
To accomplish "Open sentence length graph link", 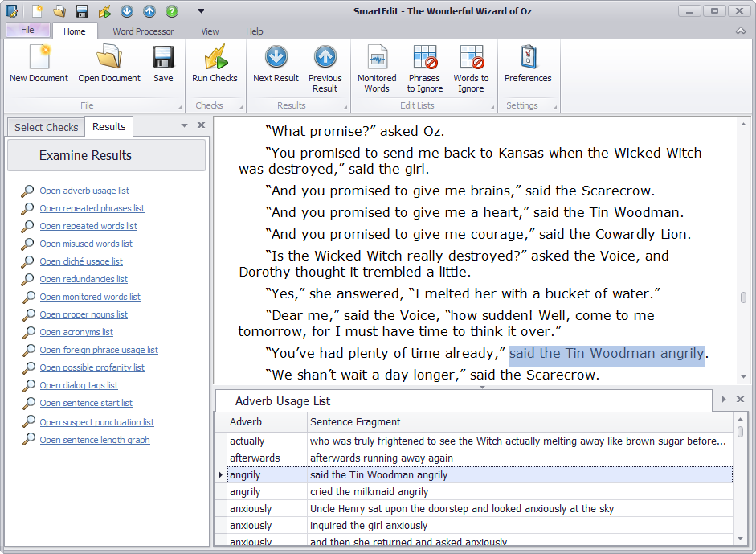I will (95, 440).
